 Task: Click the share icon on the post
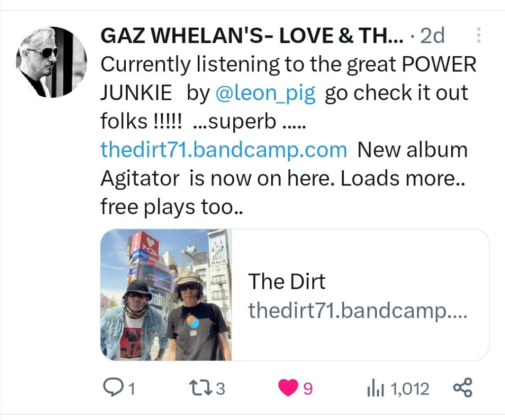click(x=463, y=388)
